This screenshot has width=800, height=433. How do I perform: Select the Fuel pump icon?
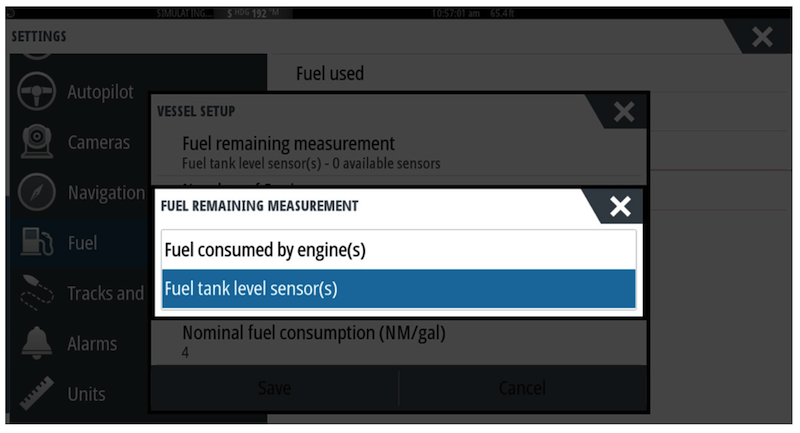[37, 242]
